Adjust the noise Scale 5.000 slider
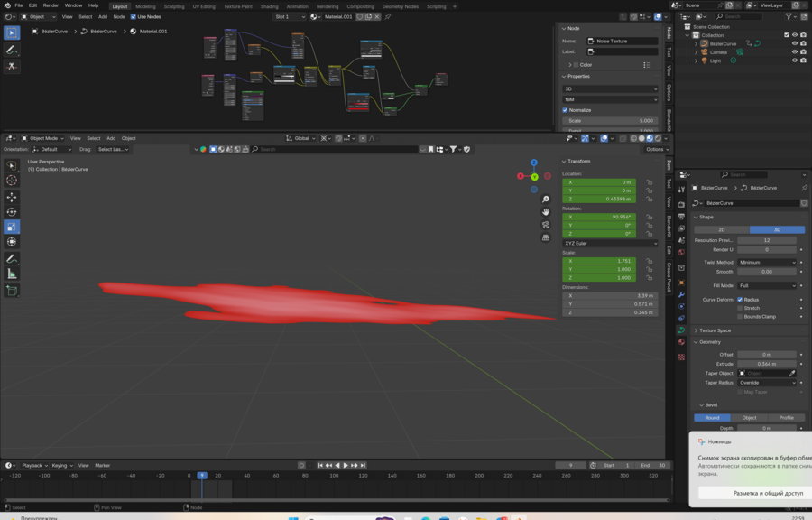 click(610, 121)
